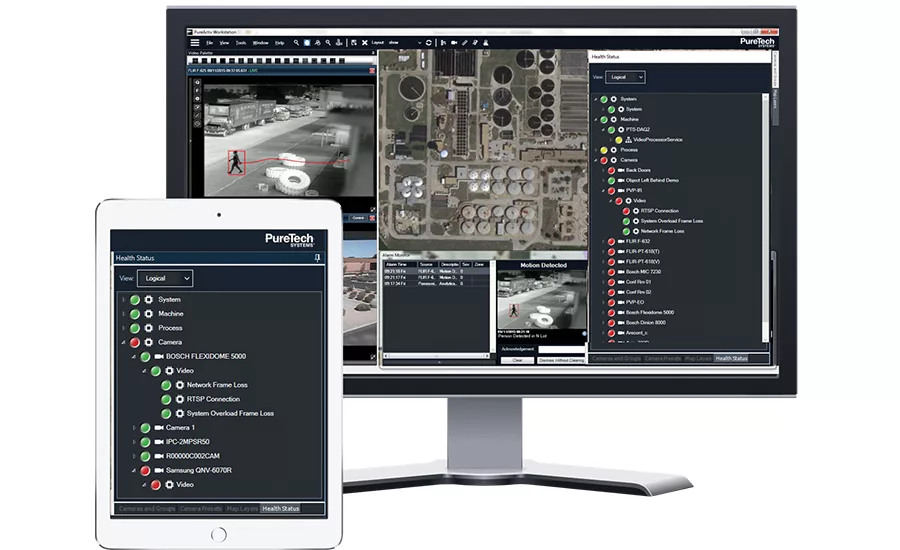
Task: Open the View Logical dropdown on tablet
Action: pyautogui.click(x=165, y=278)
